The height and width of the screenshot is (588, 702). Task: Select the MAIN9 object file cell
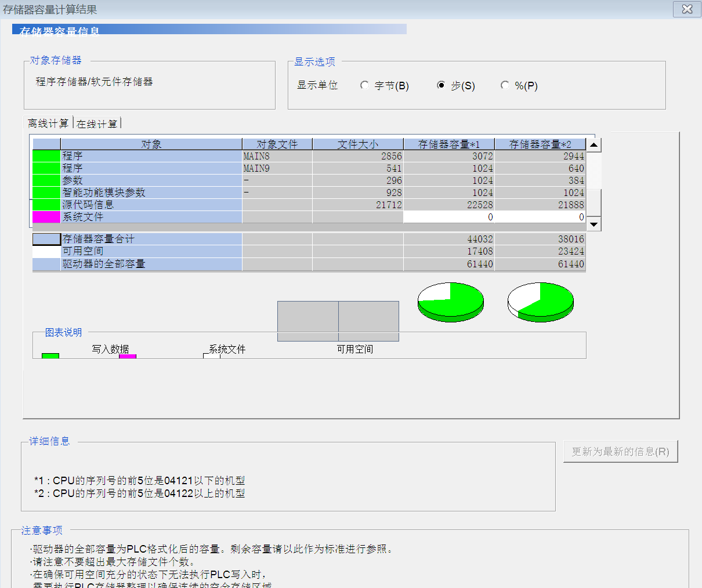pos(277,168)
